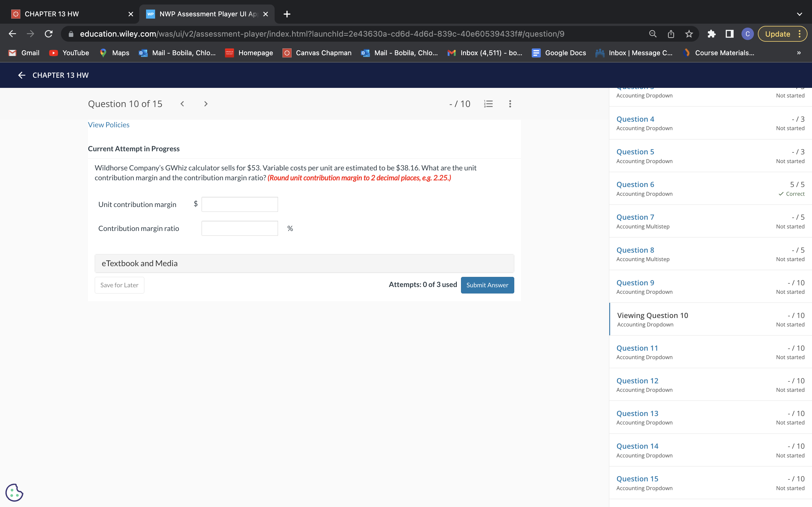Viewport: 812px width, 507px height.
Task: Click Submit Answer button
Action: (487, 285)
